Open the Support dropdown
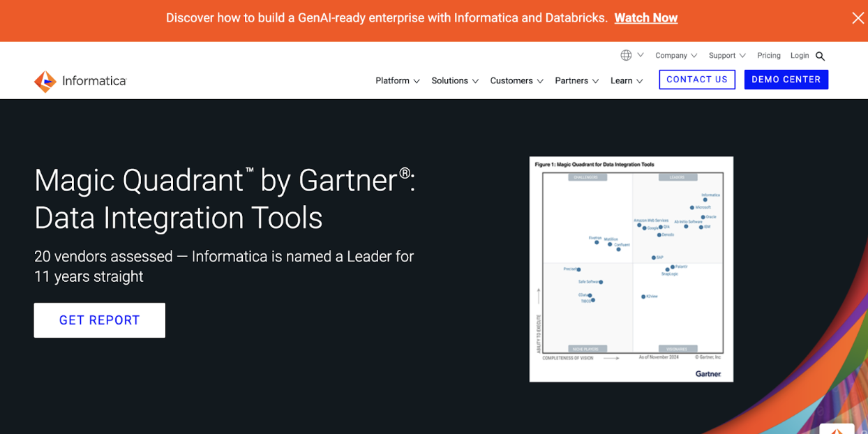 [727, 56]
